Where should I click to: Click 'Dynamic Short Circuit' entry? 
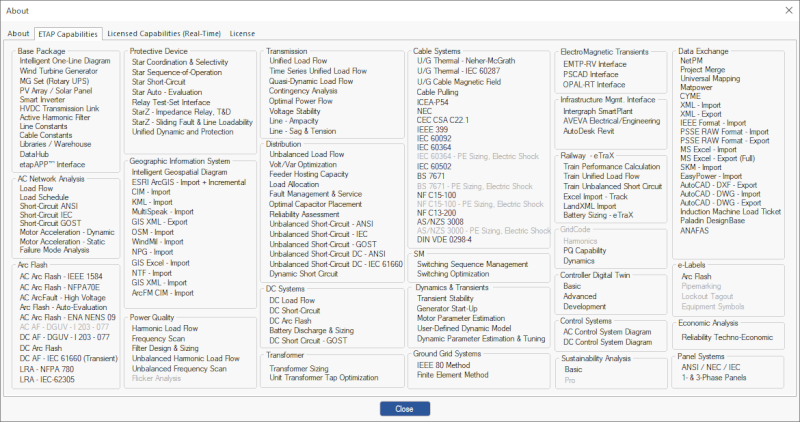(304, 274)
